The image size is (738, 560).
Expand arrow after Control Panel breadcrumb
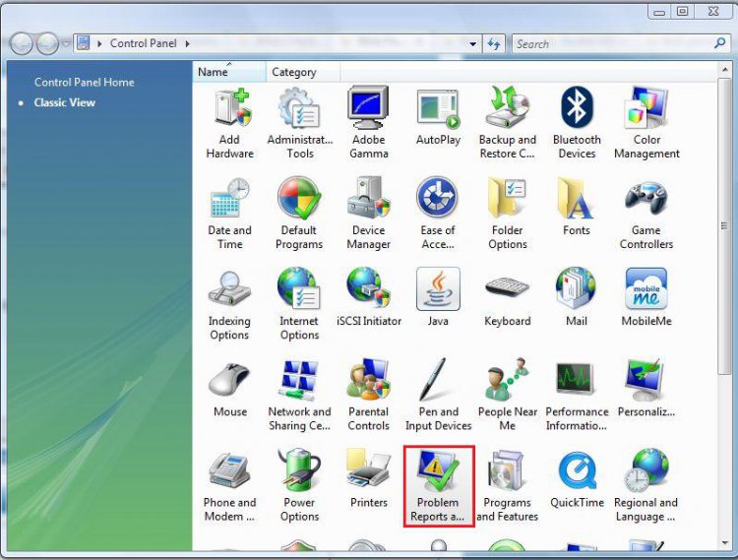pos(187,43)
